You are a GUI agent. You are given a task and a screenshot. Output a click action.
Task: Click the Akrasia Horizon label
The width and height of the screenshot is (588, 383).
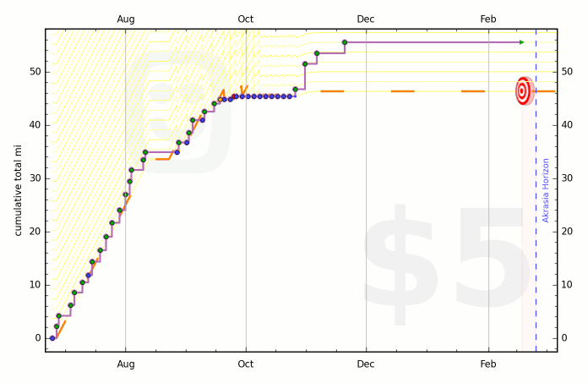(546, 190)
